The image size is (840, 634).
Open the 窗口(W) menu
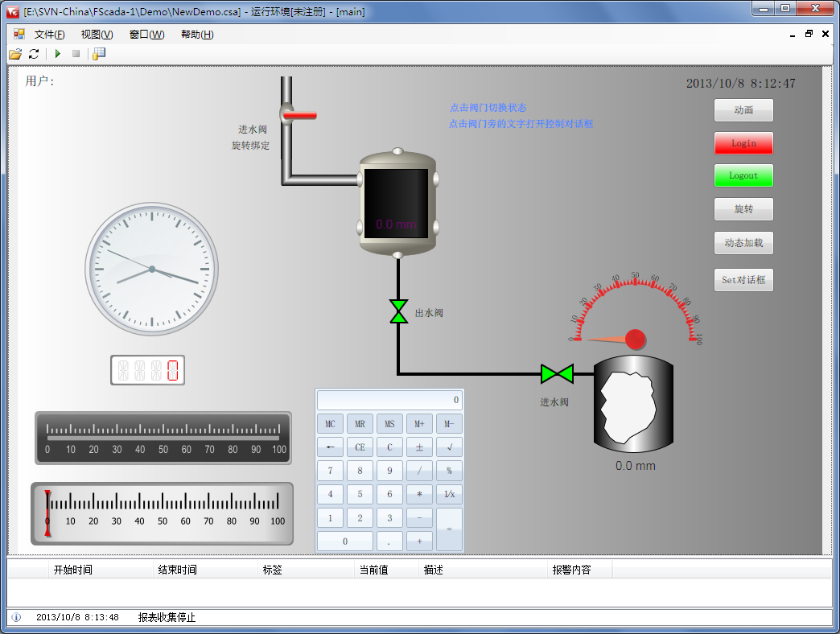click(x=146, y=35)
